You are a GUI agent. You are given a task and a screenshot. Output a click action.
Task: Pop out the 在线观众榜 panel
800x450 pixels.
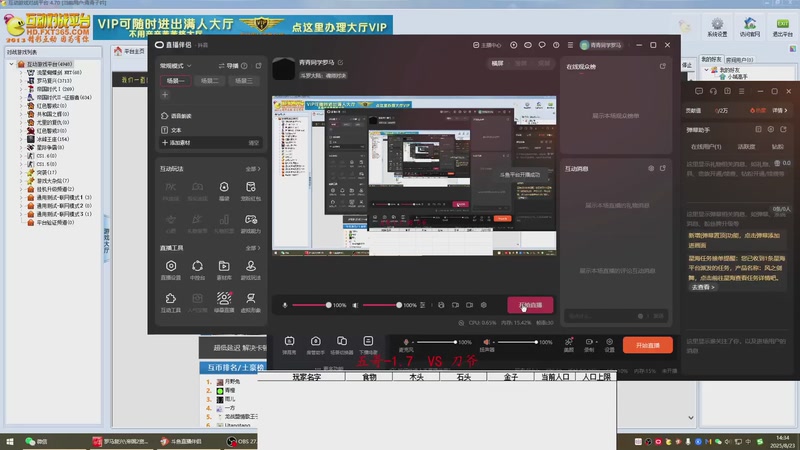point(662,66)
